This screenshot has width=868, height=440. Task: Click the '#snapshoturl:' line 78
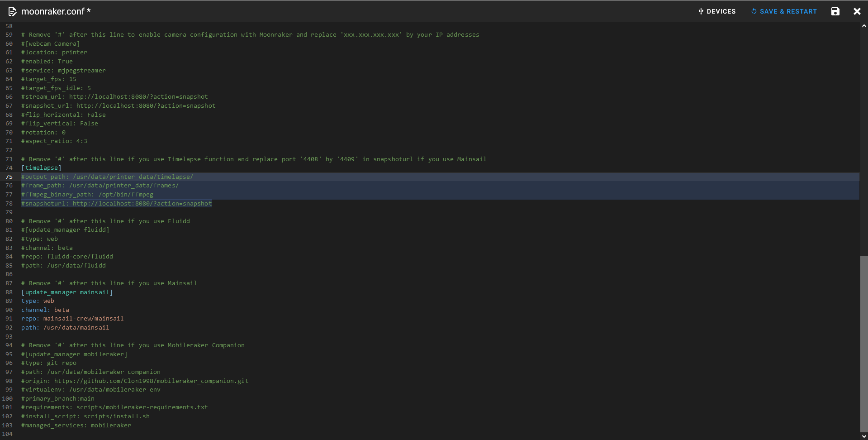point(117,204)
